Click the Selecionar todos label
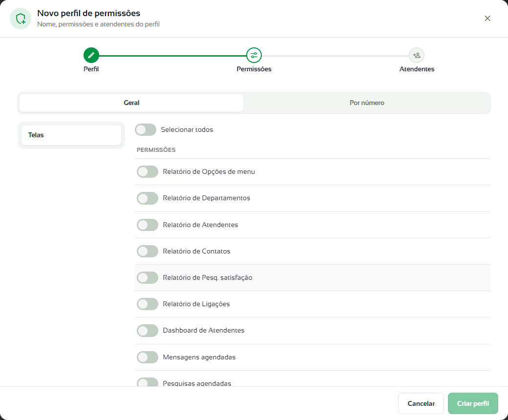Screen dimensions: 508x420 [x=187, y=129]
